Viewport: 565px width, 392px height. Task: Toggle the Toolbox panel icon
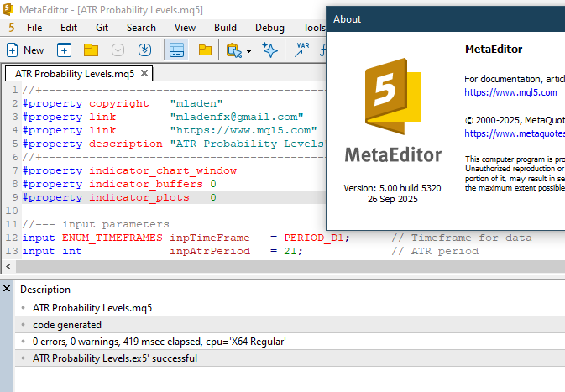[x=176, y=50]
